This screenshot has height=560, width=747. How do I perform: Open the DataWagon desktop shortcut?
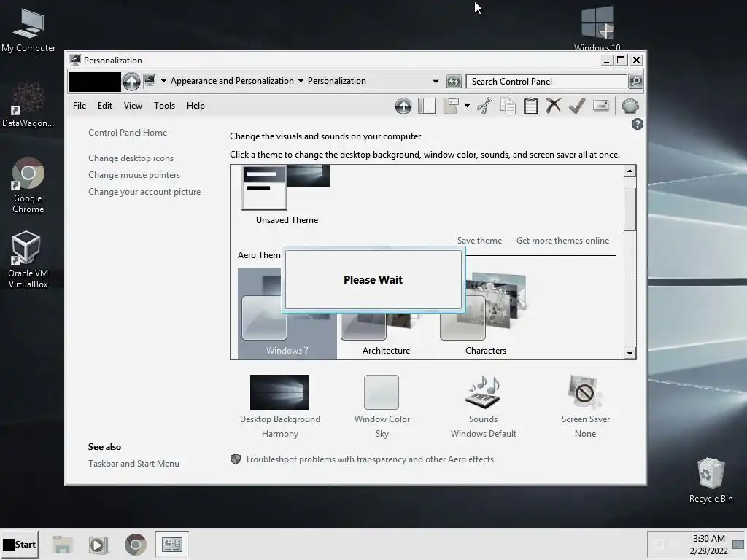point(28,105)
